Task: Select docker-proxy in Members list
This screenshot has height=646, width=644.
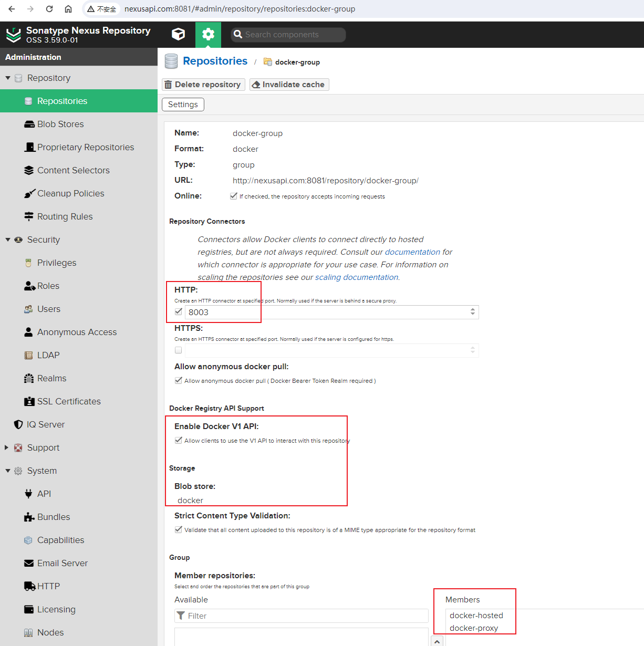Action: coord(474,628)
